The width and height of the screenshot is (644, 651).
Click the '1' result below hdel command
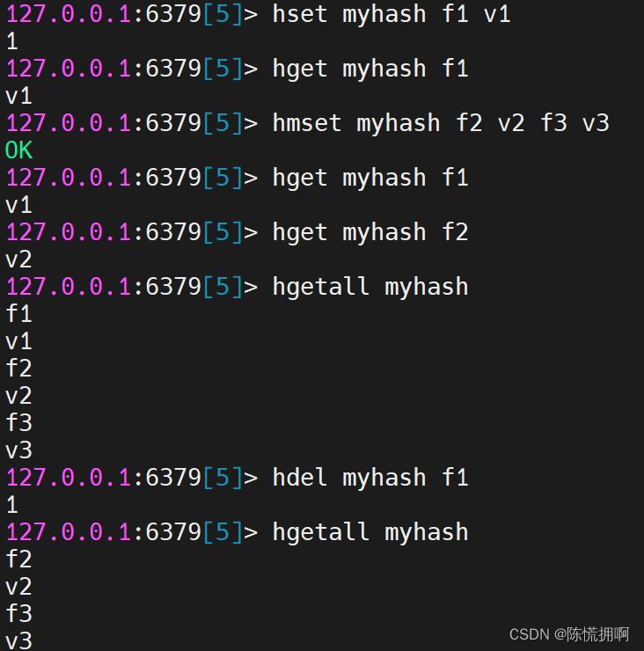[11, 505]
